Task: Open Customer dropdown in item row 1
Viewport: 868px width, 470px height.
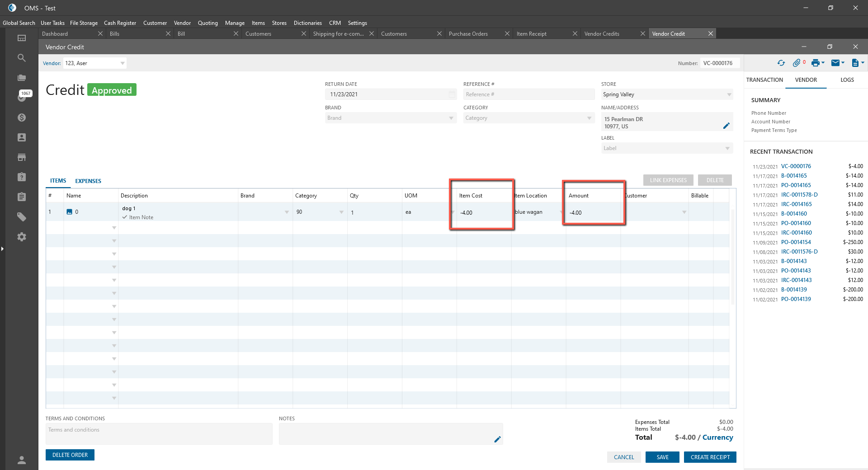Action: pos(684,212)
